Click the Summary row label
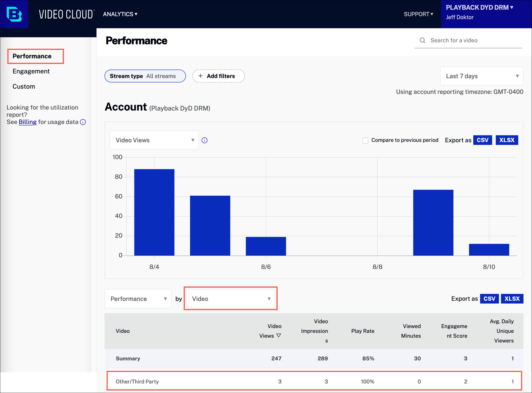 128,358
